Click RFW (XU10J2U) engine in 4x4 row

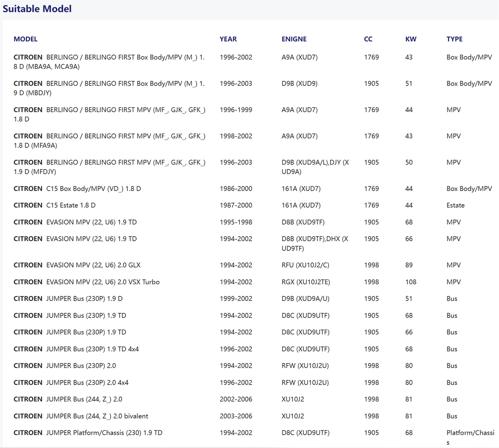(x=305, y=383)
